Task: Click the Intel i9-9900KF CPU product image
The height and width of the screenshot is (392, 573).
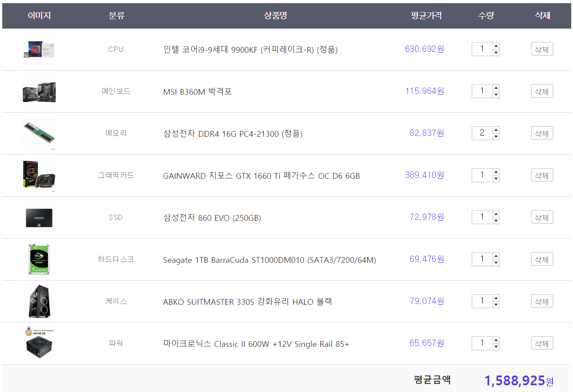Action: (x=39, y=49)
